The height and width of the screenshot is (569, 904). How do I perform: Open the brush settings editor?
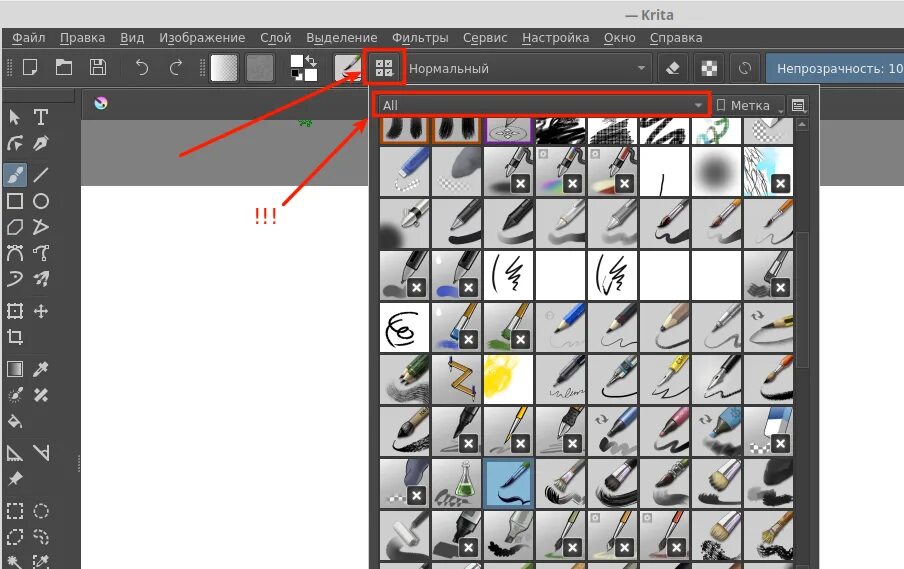[x=348, y=68]
